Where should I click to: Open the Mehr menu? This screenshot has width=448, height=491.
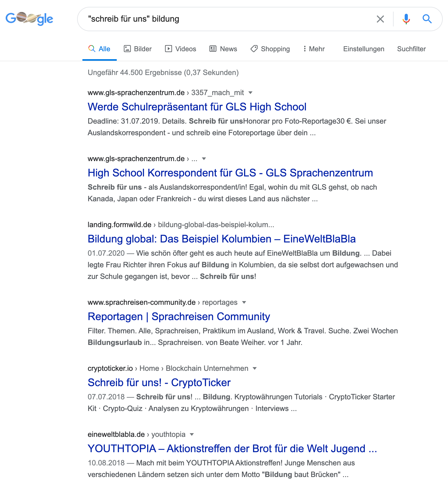[x=314, y=49]
